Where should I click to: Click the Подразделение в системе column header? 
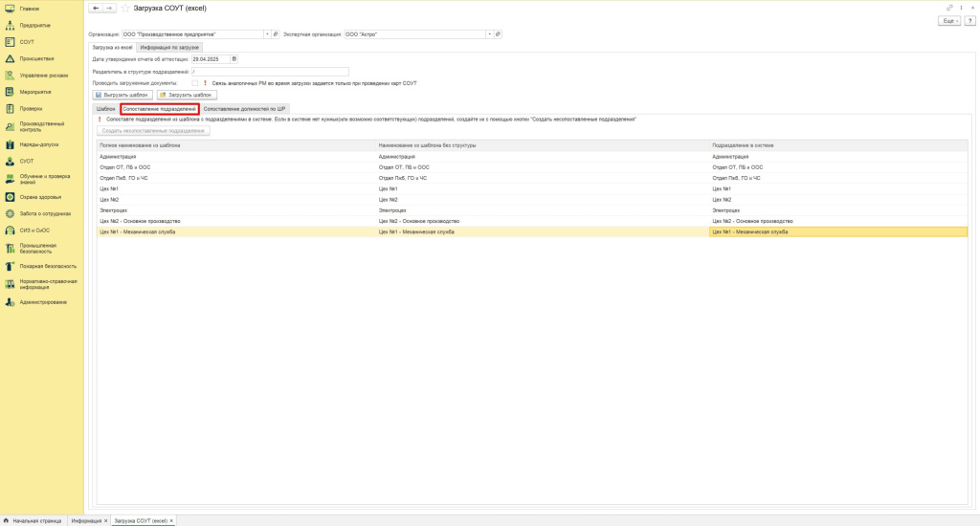[838, 145]
